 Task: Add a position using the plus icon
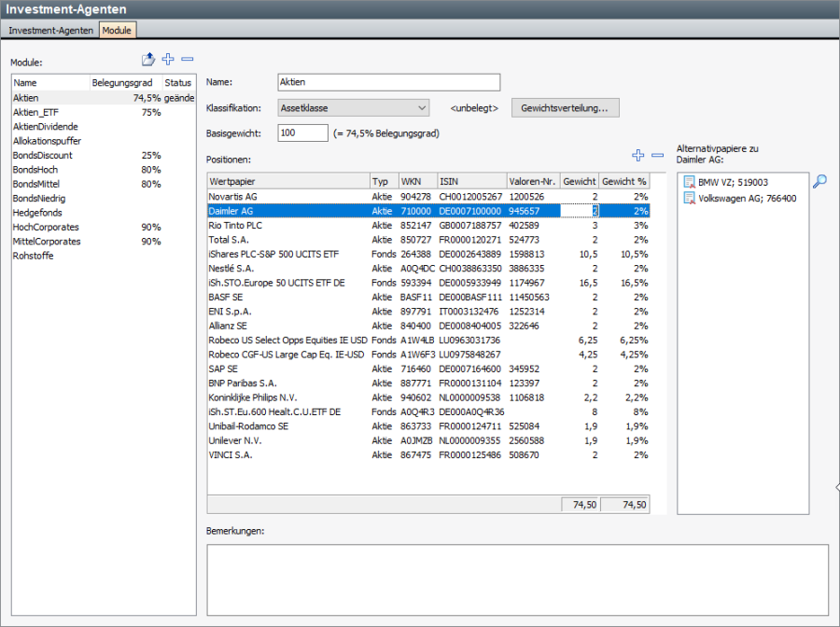pyautogui.click(x=638, y=155)
